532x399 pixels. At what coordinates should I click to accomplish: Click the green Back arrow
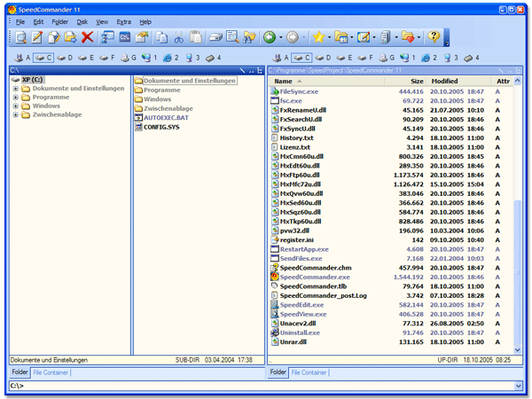click(x=270, y=37)
